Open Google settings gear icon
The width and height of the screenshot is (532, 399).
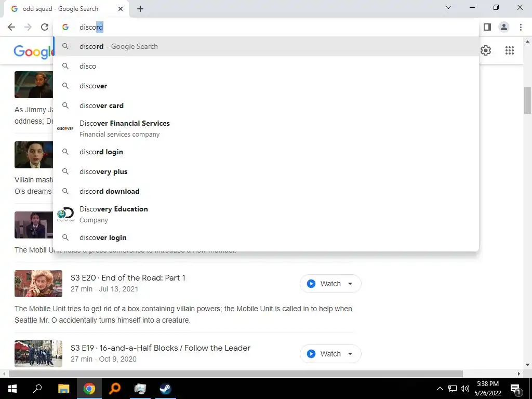486,50
